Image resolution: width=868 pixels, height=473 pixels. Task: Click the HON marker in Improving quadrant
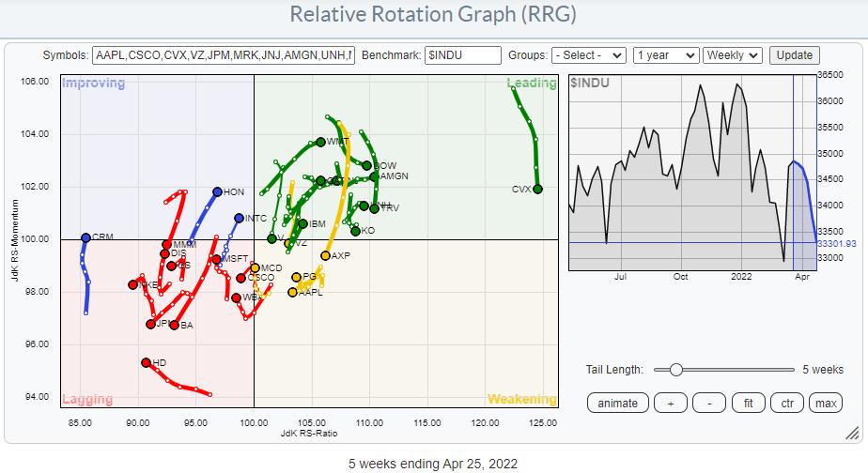click(217, 191)
